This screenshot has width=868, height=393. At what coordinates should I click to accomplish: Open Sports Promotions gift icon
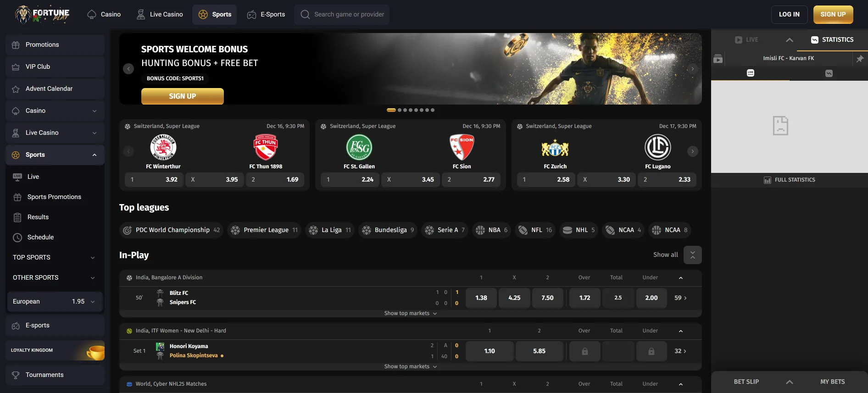tap(17, 197)
